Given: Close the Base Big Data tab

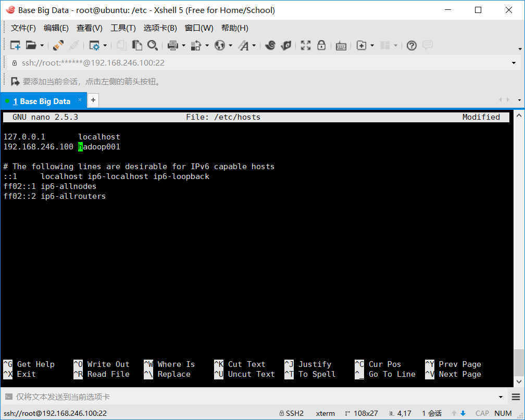Looking at the screenshot, I should pos(80,100).
